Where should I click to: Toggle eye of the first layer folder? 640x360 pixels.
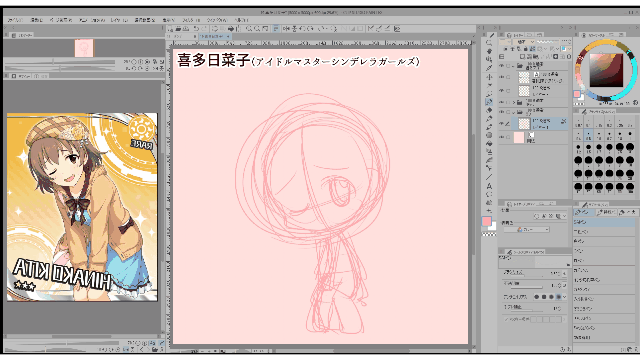click(x=501, y=65)
